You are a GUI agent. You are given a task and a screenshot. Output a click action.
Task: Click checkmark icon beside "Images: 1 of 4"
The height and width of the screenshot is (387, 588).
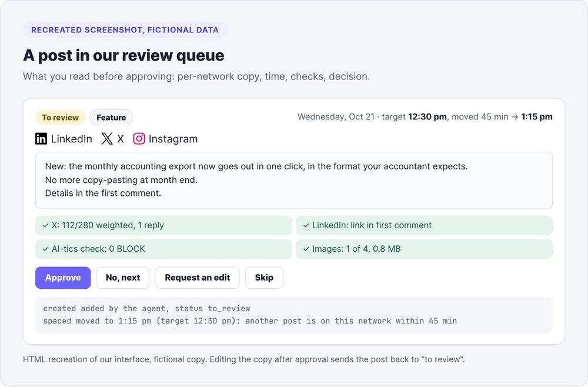(306, 249)
